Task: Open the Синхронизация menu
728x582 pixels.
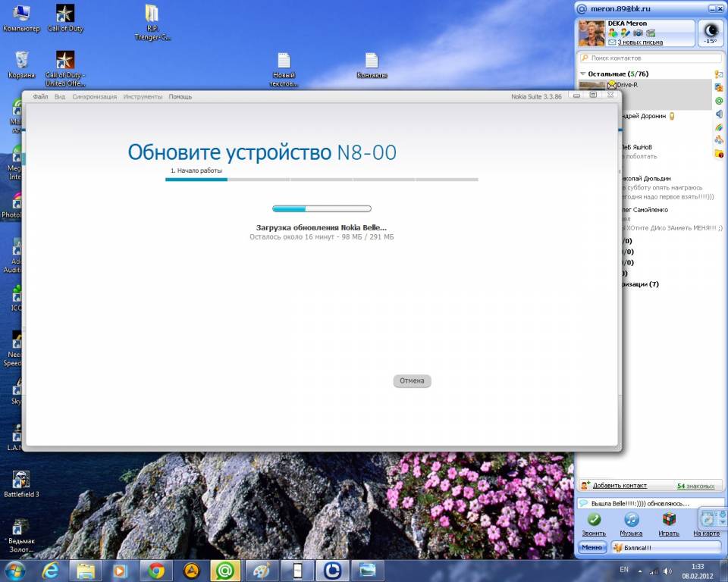Action: (x=95, y=96)
